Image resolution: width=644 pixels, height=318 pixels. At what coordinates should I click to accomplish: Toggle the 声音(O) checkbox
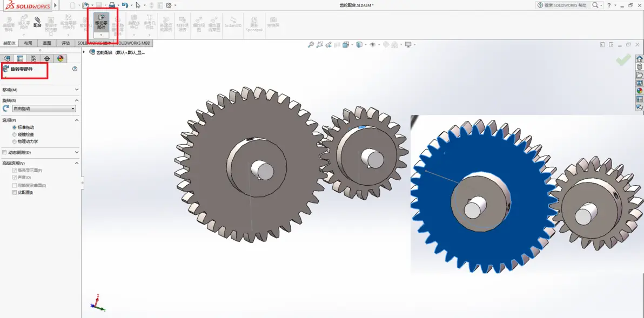(15, 178)
